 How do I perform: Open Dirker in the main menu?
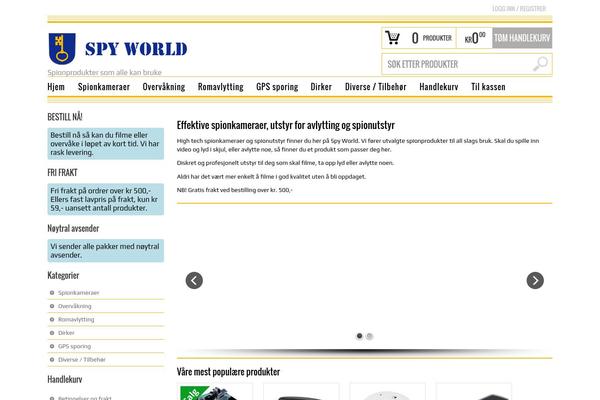coord(321,87)
